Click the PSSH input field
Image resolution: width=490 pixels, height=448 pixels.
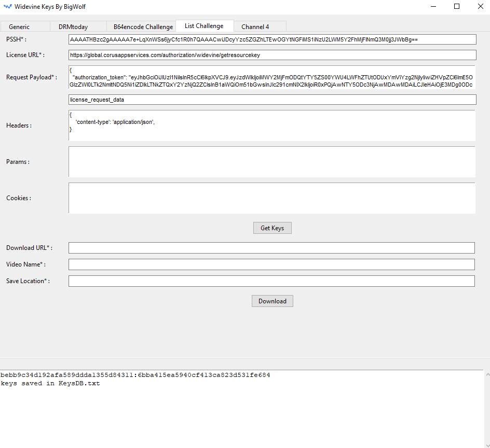pos(272,39)
